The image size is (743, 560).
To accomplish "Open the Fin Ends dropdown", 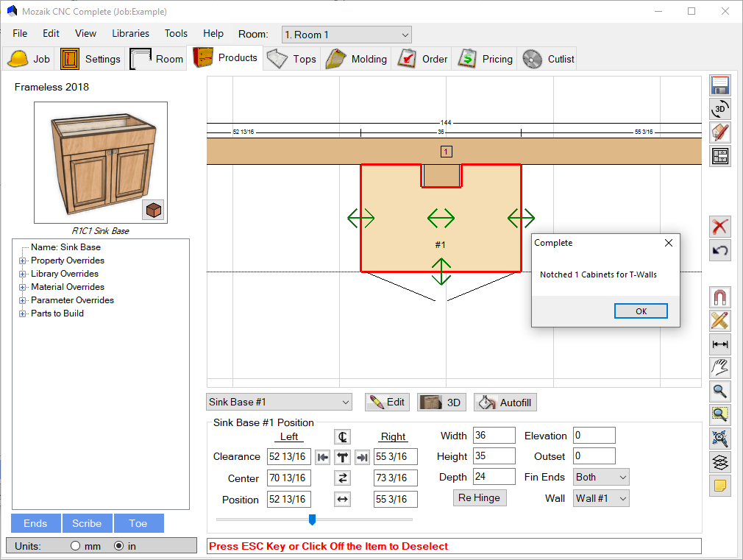I will click(x=601, y=477).
